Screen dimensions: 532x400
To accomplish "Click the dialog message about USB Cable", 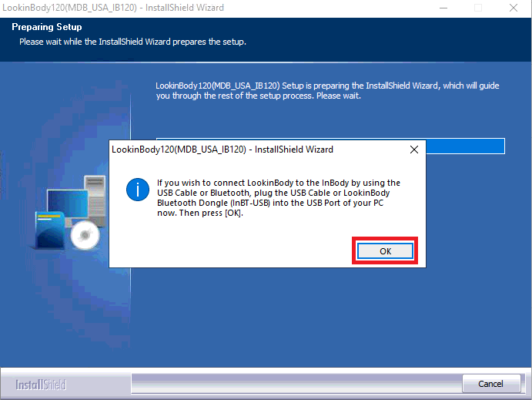I will pyautogui.click(x=279, y=198).
